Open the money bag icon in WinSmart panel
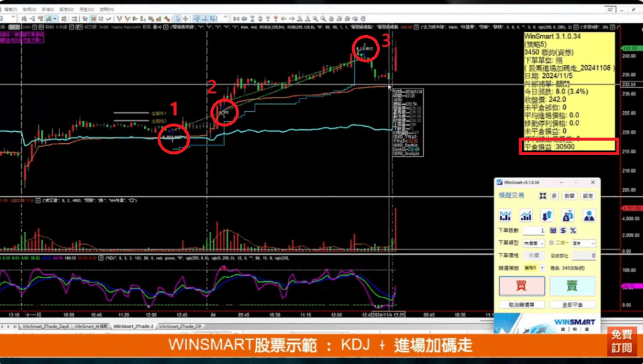This screenshot has height=364, width=643. point(568,215)
